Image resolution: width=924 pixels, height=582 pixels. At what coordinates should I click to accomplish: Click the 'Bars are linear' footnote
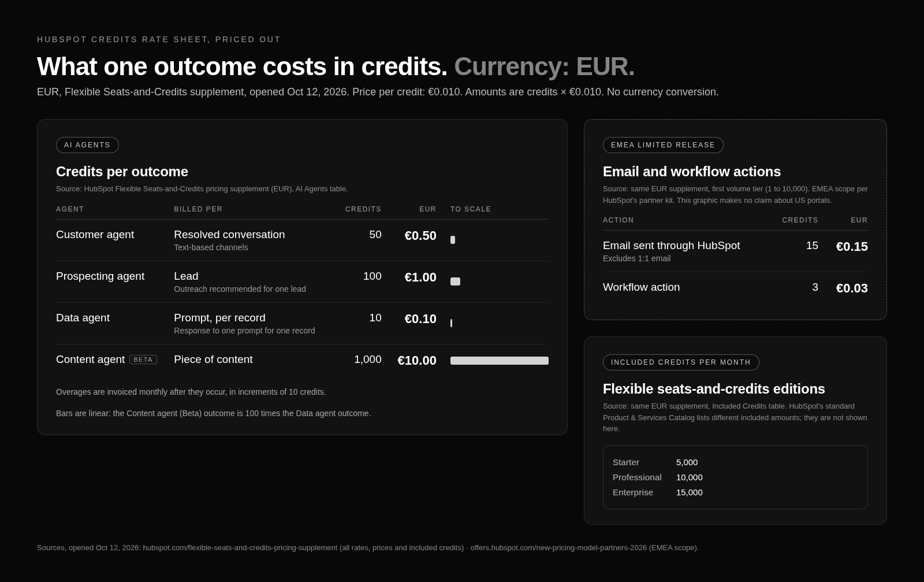click(214, 413)
